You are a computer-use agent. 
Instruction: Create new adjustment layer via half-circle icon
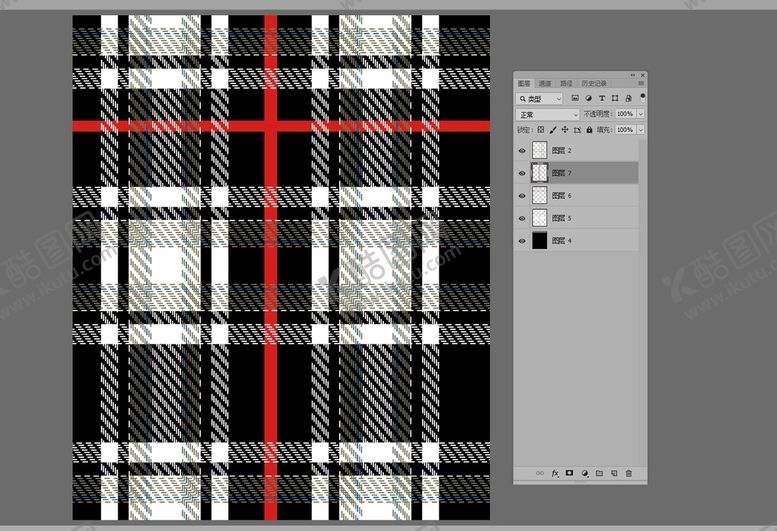point(584,473)
